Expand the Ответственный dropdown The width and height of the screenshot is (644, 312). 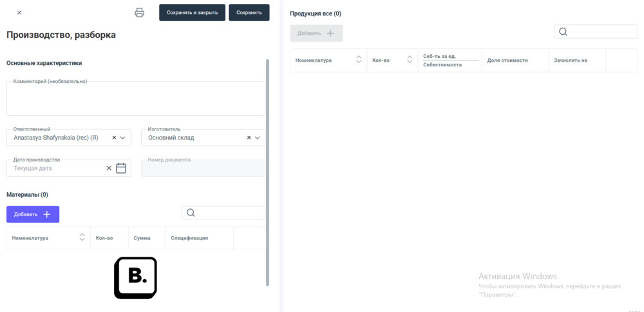[x=123, y=138]
